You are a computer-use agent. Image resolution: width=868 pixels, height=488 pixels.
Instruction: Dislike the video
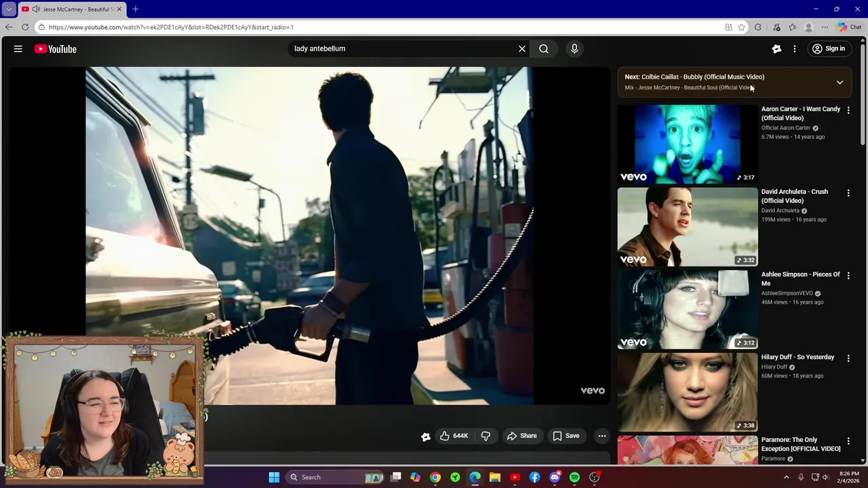[x=486, y=436]
